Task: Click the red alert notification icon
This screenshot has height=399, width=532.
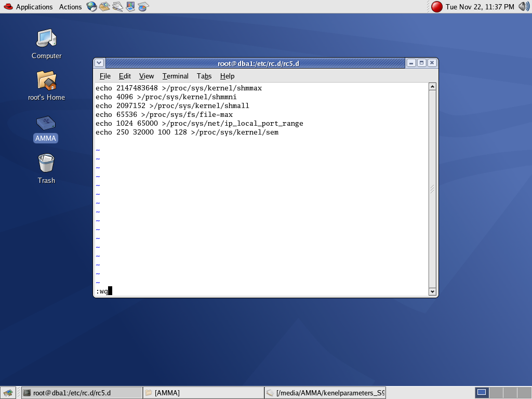Action: [436, 7]
